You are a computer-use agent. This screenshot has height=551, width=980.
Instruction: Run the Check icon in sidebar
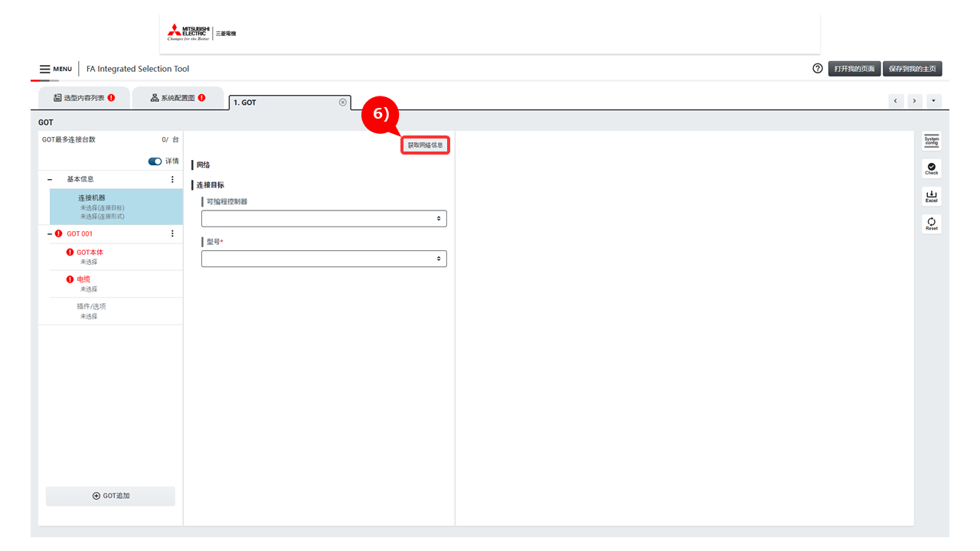(x=931, y=168)
